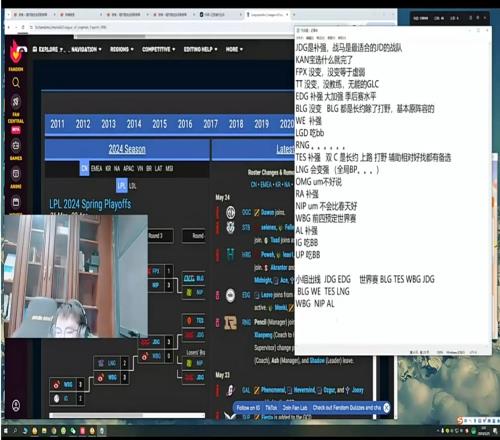Viewport: 500px width, 440px height.
Task: Expand the Competitive menu
Action: tap(159, 49)
